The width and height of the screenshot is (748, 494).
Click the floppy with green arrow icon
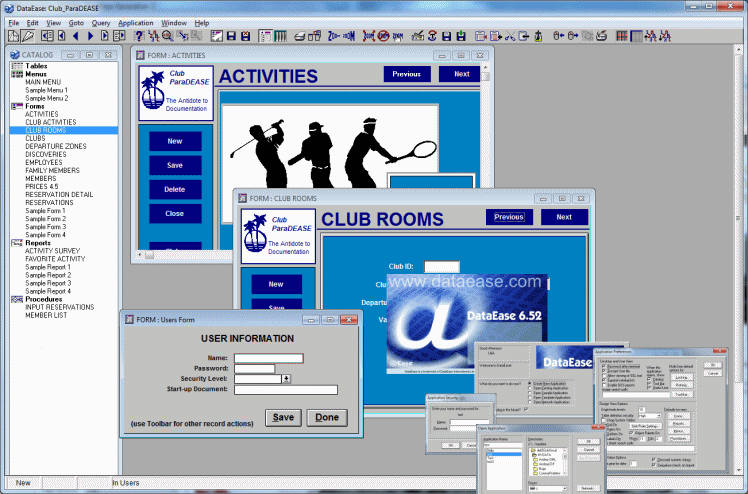click(461, 36)
